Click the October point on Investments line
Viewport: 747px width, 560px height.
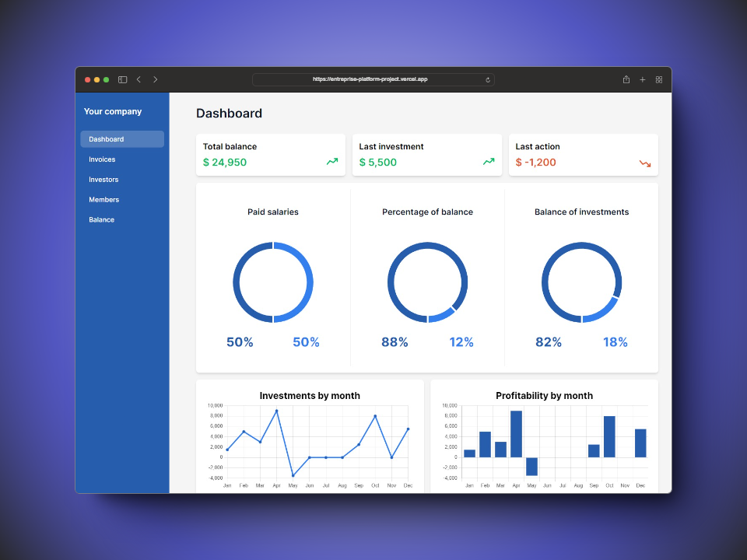375,416
